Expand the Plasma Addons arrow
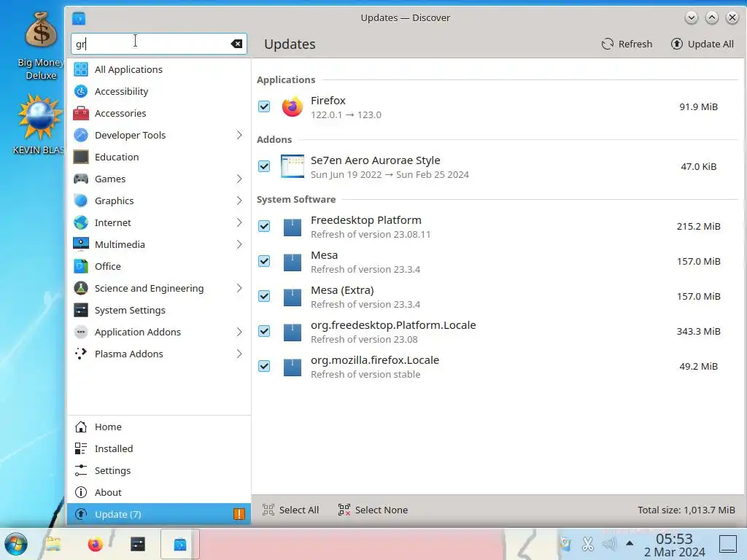This screenshot has width=747, height=560. (x=239, y=354)
